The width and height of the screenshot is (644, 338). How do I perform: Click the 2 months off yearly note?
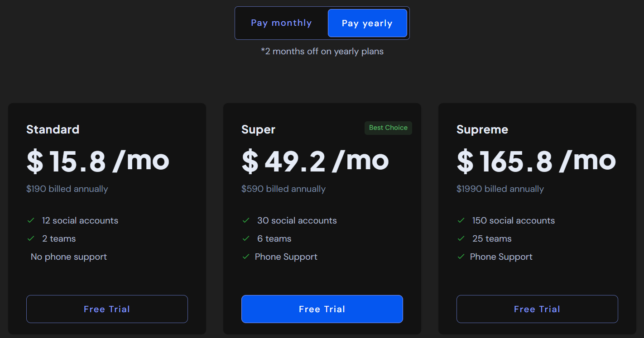322,51
